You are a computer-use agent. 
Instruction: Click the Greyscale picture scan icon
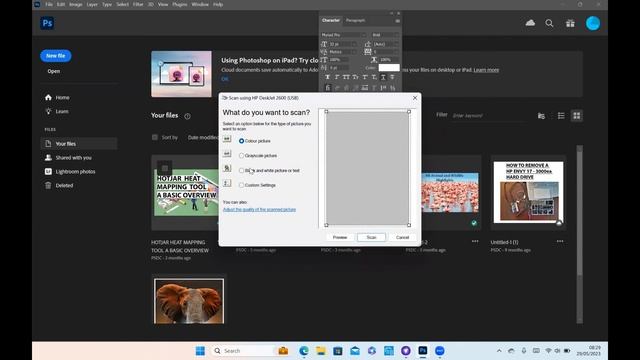tap(227, 154)
